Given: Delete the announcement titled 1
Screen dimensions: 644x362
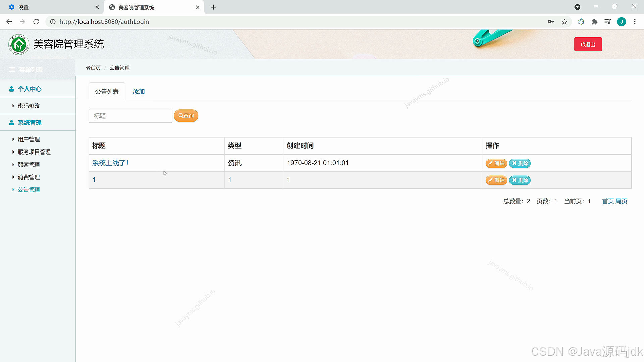Looking at the screenshot, I should (x=520, y=180).
